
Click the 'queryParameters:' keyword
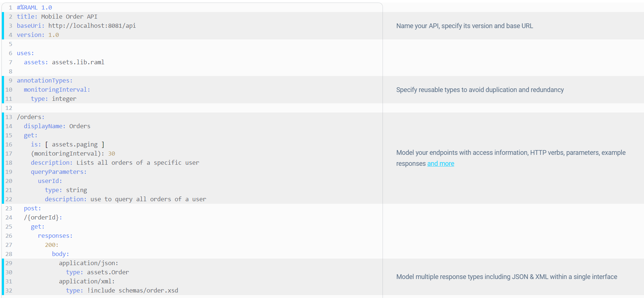tap(59, 172)
